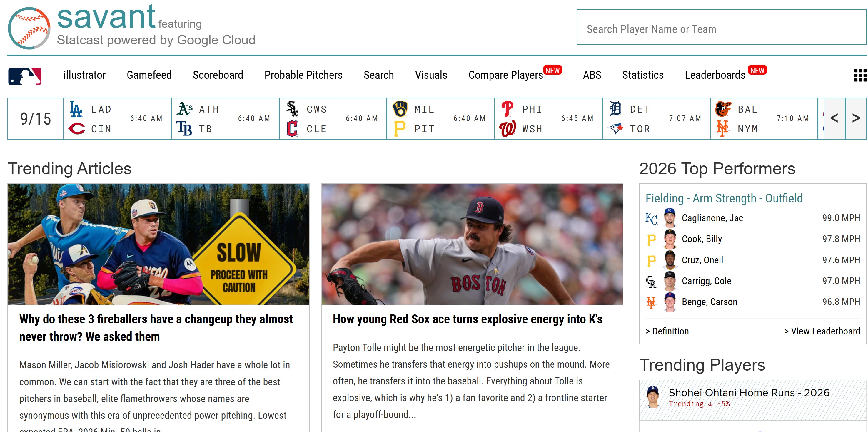The width and height of the screenshot is (868, 432).
Task: Click Shohei Ohtani's headshot in Trending Players
Action: point(653,397)
